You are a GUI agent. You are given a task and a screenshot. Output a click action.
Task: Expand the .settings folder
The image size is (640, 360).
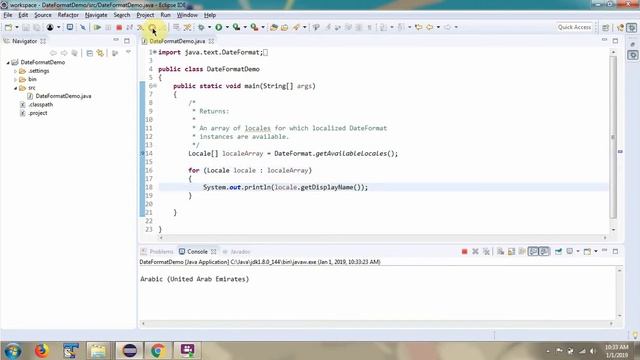[16, 71]
